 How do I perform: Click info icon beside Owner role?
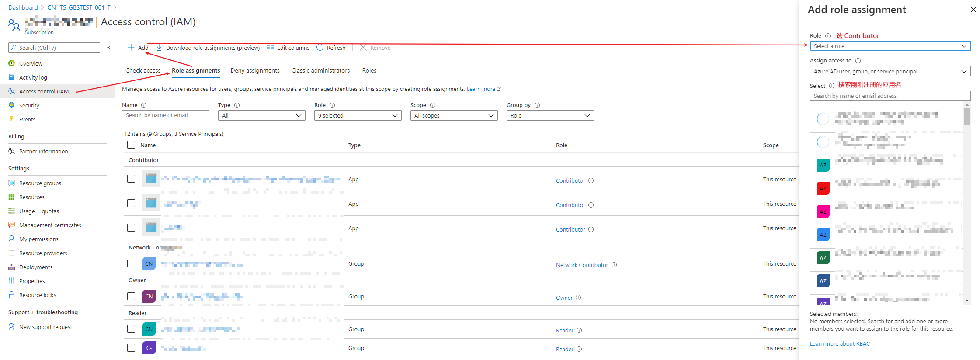point(578,298)
